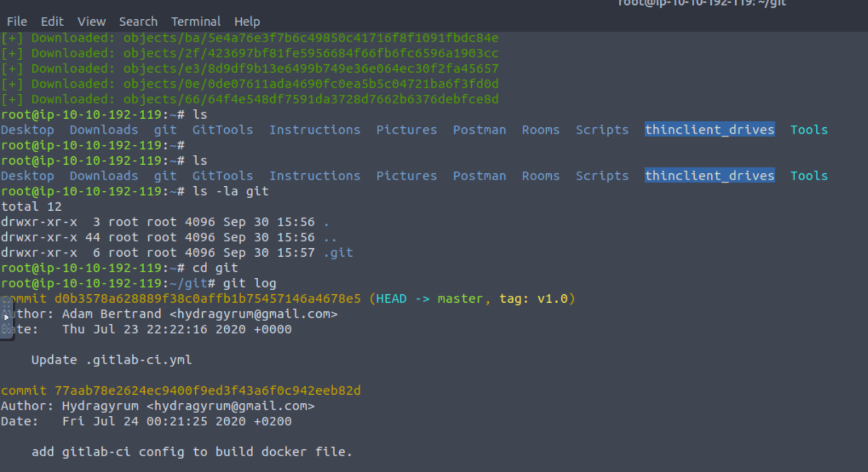Image resolution: width=868 pixels, height=472 pixels.
Task: Click the 'git log' command
Action: point(250,283)
